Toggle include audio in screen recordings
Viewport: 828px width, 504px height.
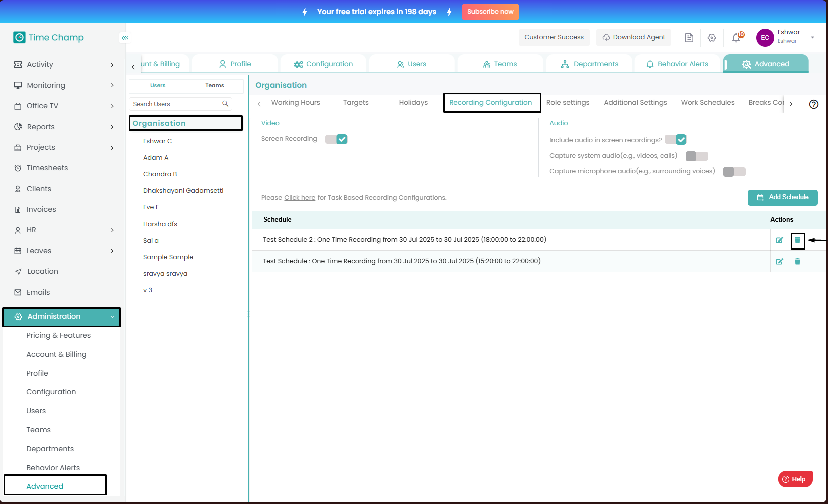point(676,140)
